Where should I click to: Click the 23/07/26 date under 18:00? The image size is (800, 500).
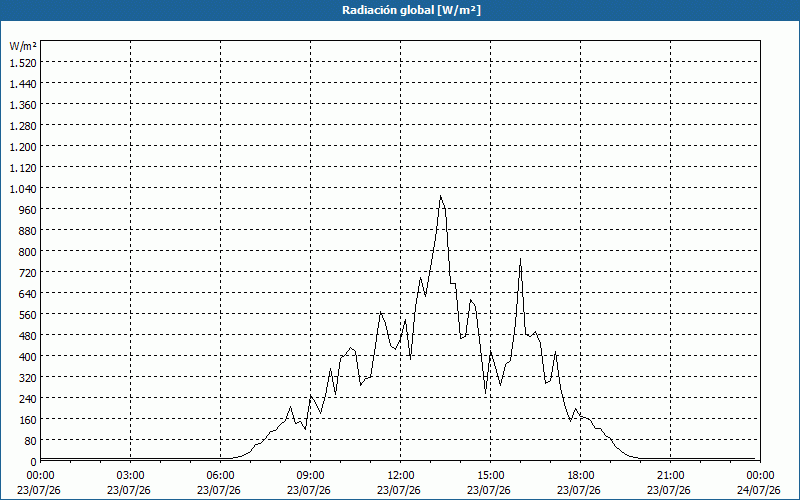(x=579, y=490)
